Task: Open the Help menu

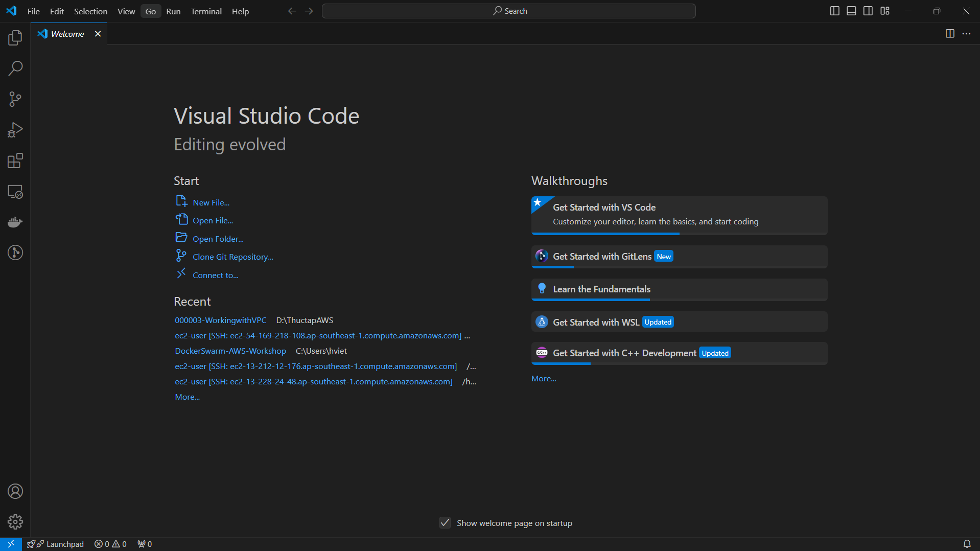Action: 240,11
